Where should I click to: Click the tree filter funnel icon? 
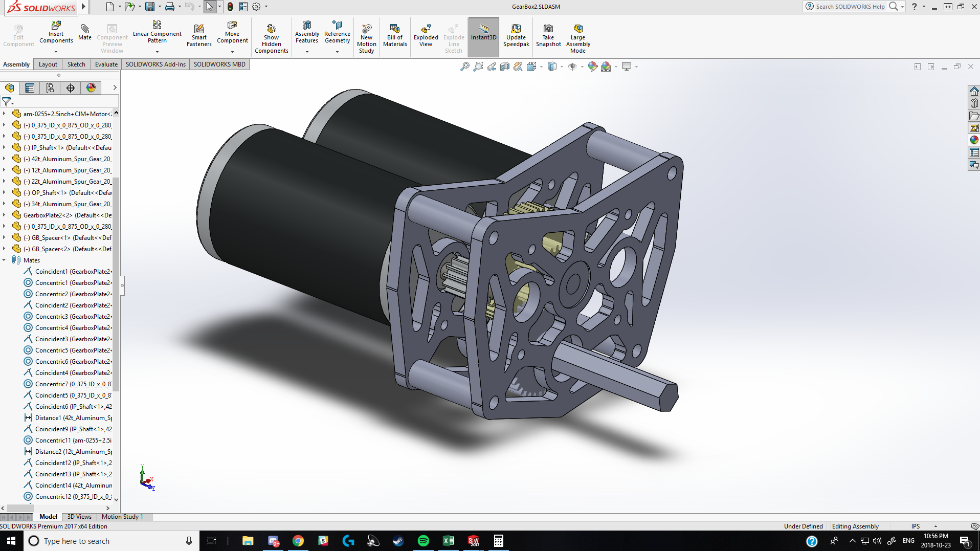(x=7, y=102)
